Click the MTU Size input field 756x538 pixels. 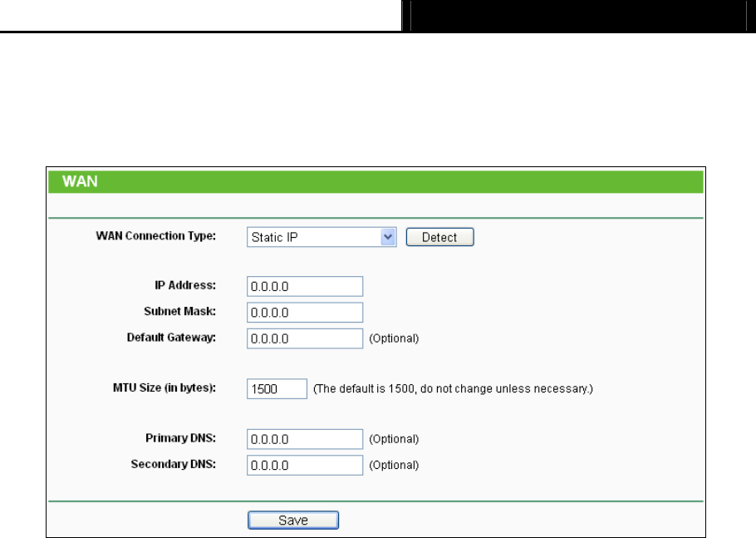click(277, 388)
